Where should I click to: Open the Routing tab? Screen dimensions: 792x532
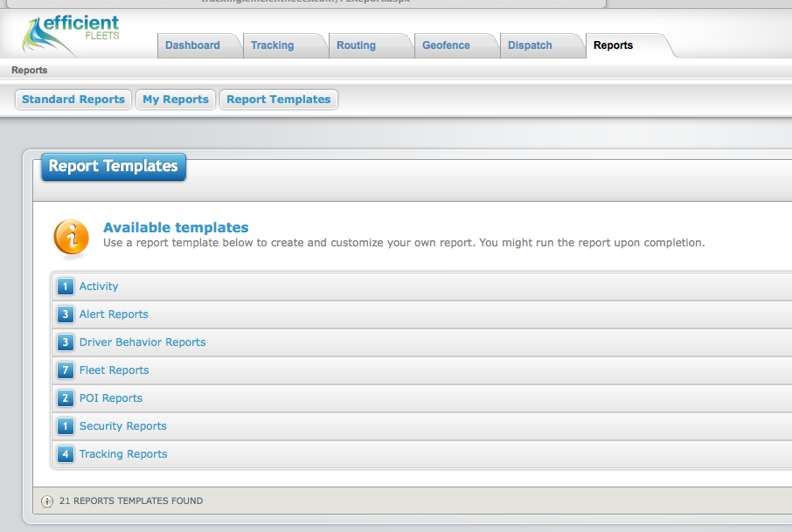356,45
